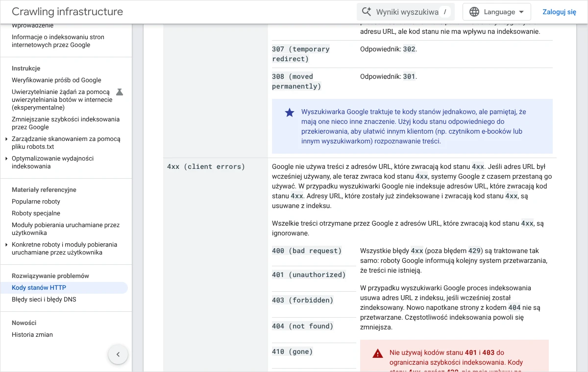Open Moduły pobierania uruchamiane przez użytkownika
588x372 pixels.
tap(66, 229)
